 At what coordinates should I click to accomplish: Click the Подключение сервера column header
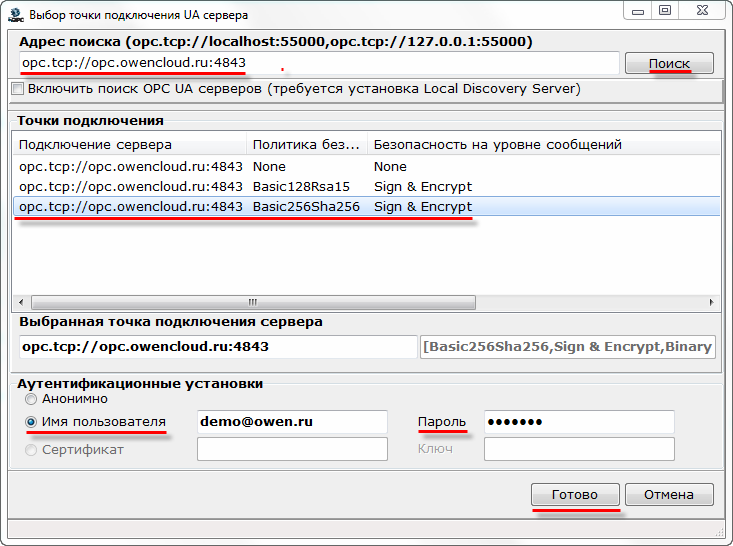click(x=130, y=145)
